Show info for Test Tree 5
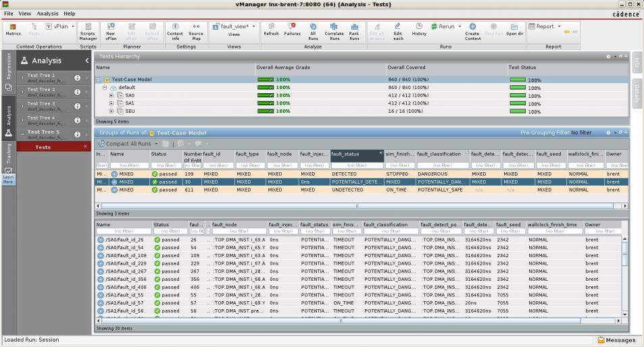644x347 pixels. click(x=77, y=134)
